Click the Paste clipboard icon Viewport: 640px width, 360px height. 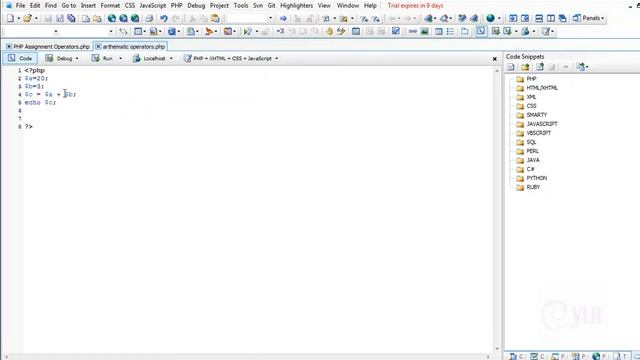point(215,18)
